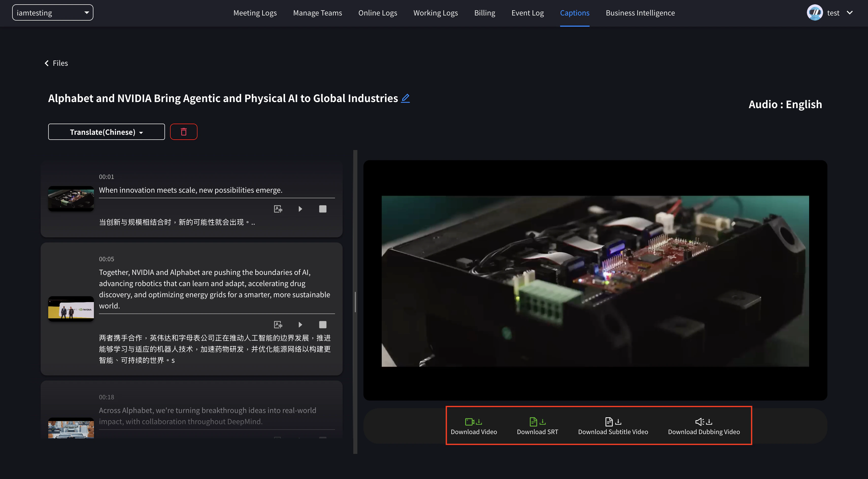Screen dimensions: 868x479
Task: Expand the iamtesting workspace selector
Action: pyautogui.click(x=53, y=13)
